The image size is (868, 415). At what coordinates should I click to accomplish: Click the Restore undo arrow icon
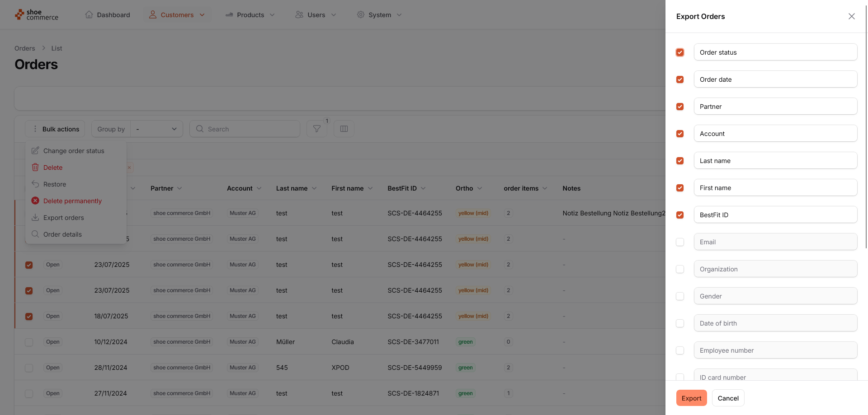pyautogui.click(x=35, y=184)
